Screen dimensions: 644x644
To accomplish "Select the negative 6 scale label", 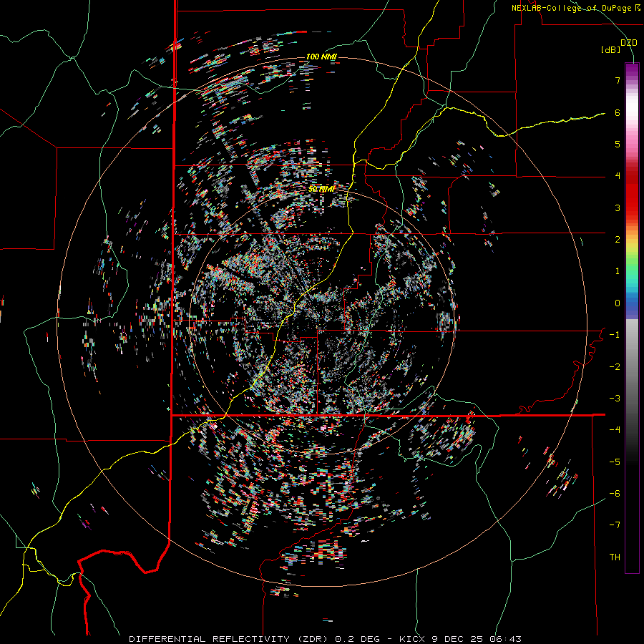I will click(x=615, y=494).
